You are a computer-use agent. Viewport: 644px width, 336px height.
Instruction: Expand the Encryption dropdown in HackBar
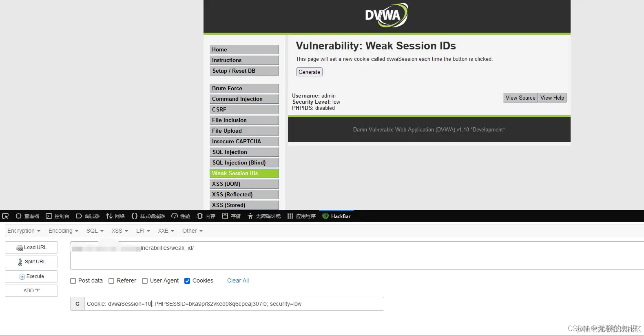point(24,231)
